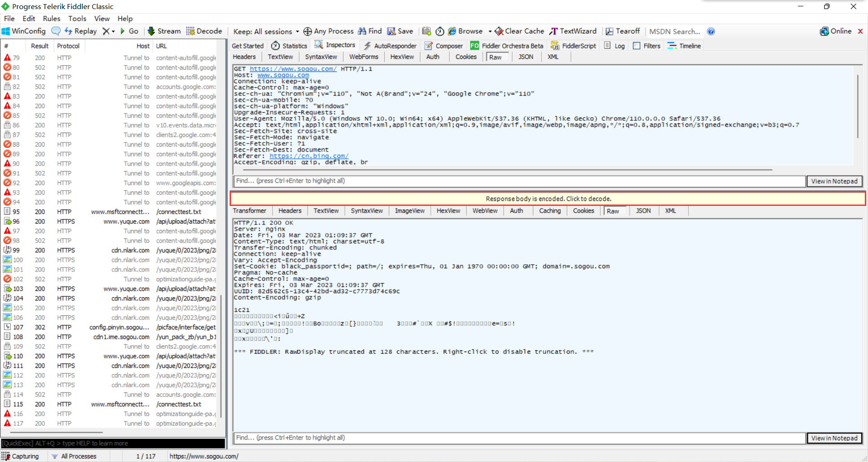This screenshot has width=868, height=462.
Task: Select response Transformer tab
Action: coord(250,211)
